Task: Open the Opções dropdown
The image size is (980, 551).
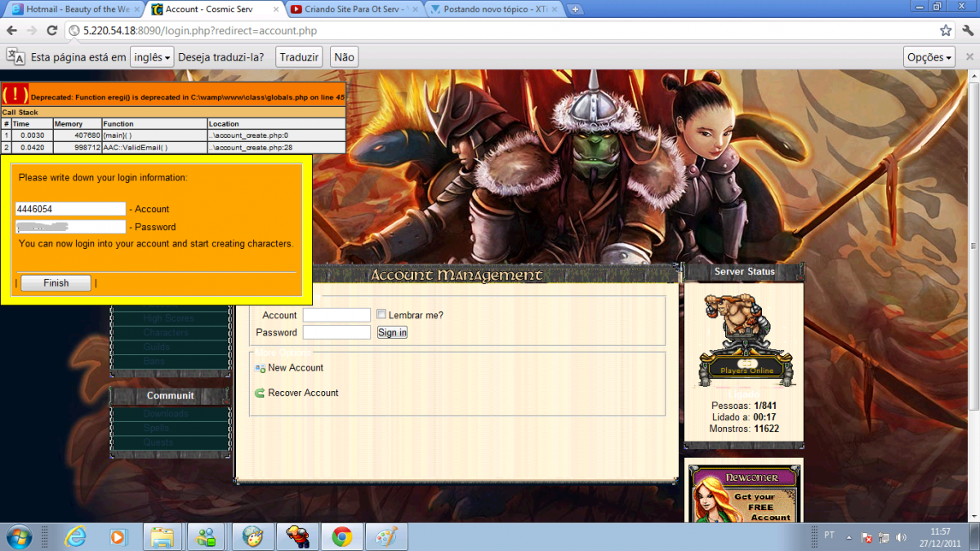Action: pos(929,57)
